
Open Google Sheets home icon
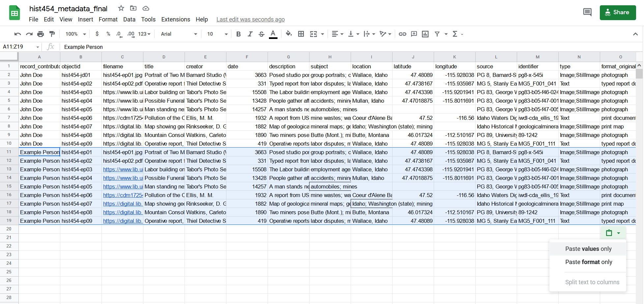click(x=15, y=13)
